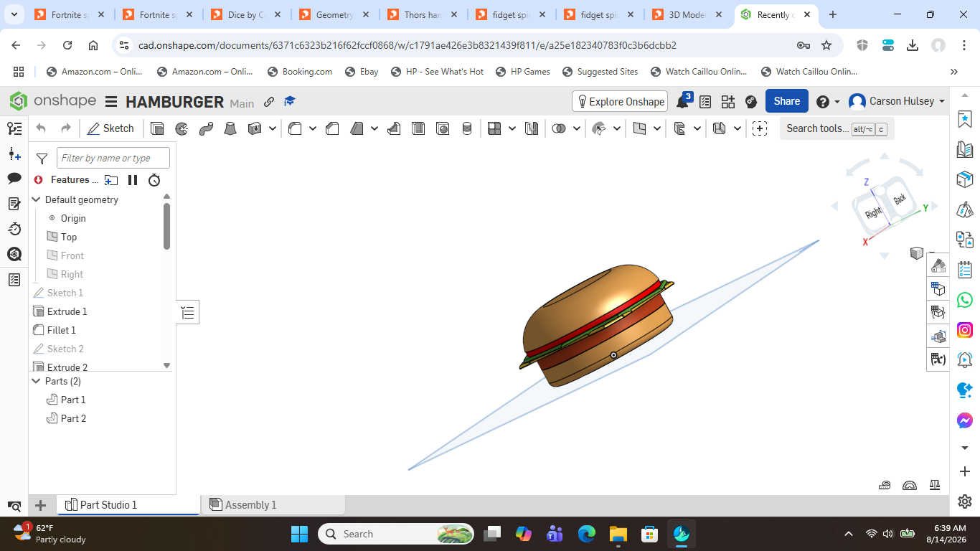980x551 pixels.
Task: Expand the Fillet tool dropdown arrow
Action: click(313, 128)
